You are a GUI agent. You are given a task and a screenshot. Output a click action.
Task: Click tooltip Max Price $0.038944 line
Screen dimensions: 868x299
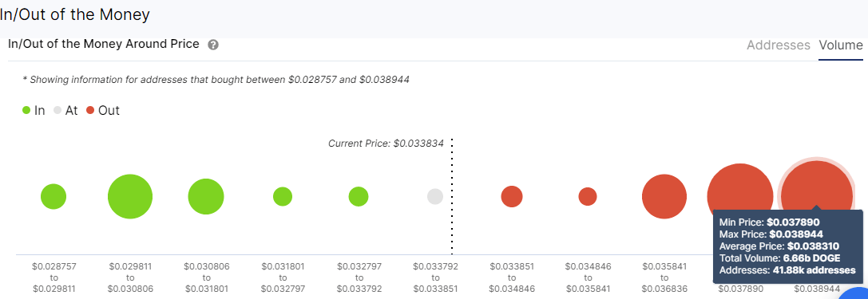(x=771, y=234)
